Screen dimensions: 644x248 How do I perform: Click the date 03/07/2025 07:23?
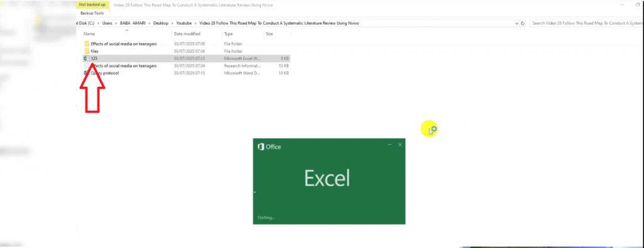pos(189,59)
